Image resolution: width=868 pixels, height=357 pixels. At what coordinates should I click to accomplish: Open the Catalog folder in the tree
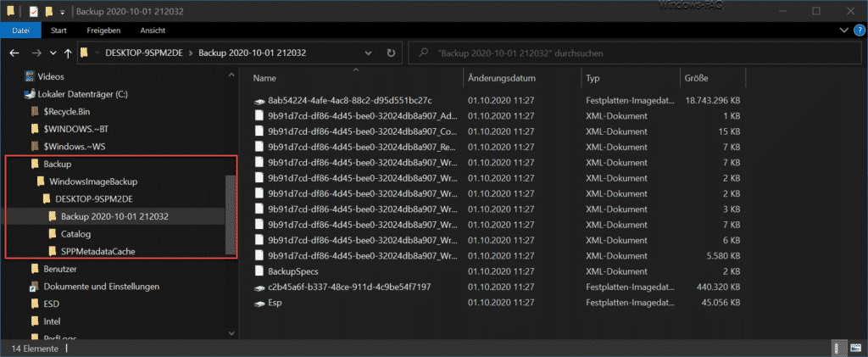pyautogui.click(x=75, y=233)
